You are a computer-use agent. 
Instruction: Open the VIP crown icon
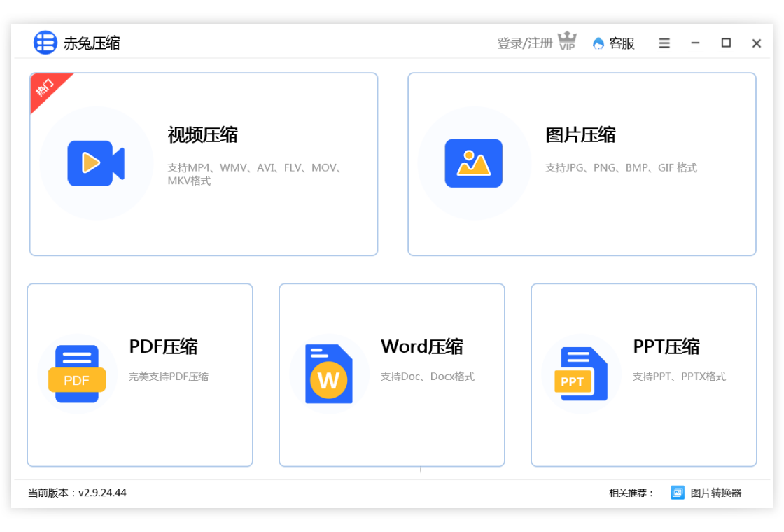click(567, 41)
